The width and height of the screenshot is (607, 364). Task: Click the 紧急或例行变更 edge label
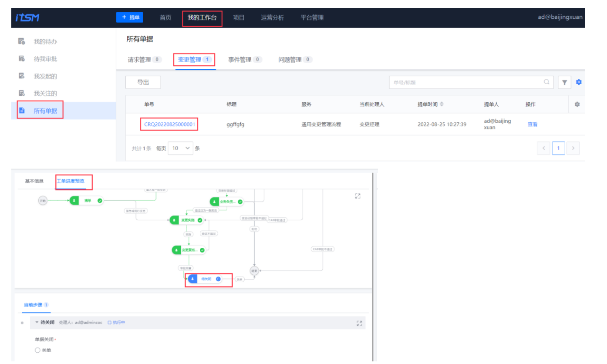pos(136,210)
